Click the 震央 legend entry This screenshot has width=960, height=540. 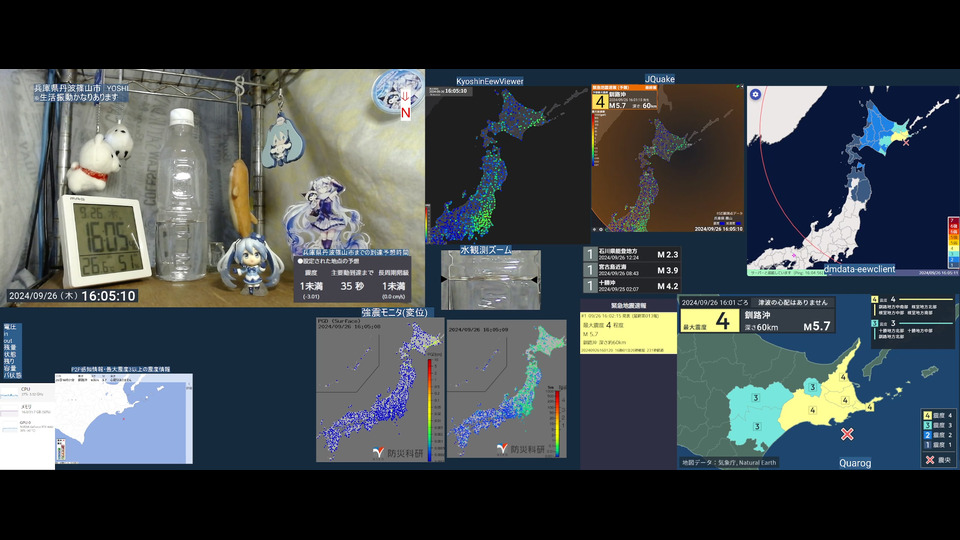(937, 460)
